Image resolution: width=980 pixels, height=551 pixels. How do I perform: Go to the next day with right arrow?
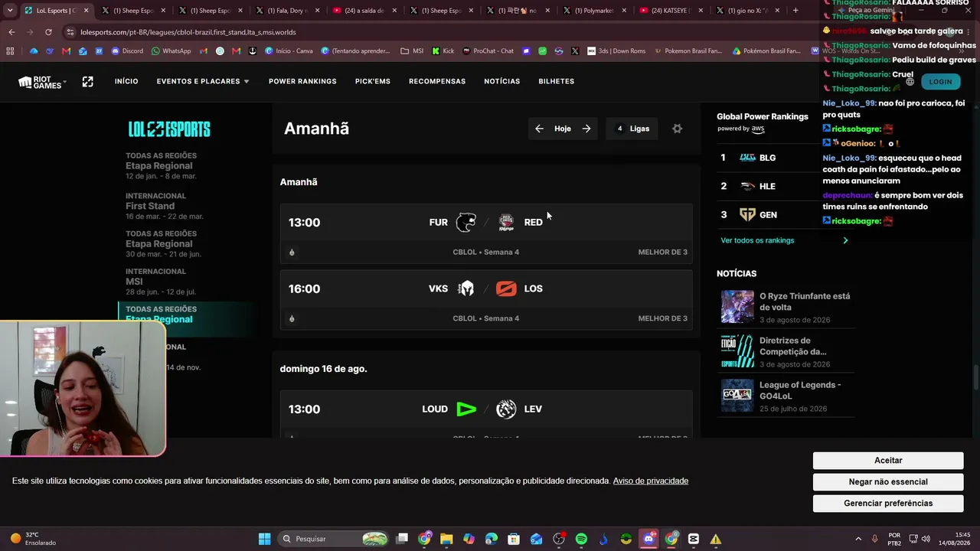pyautogui.click(x=586, y=129)
